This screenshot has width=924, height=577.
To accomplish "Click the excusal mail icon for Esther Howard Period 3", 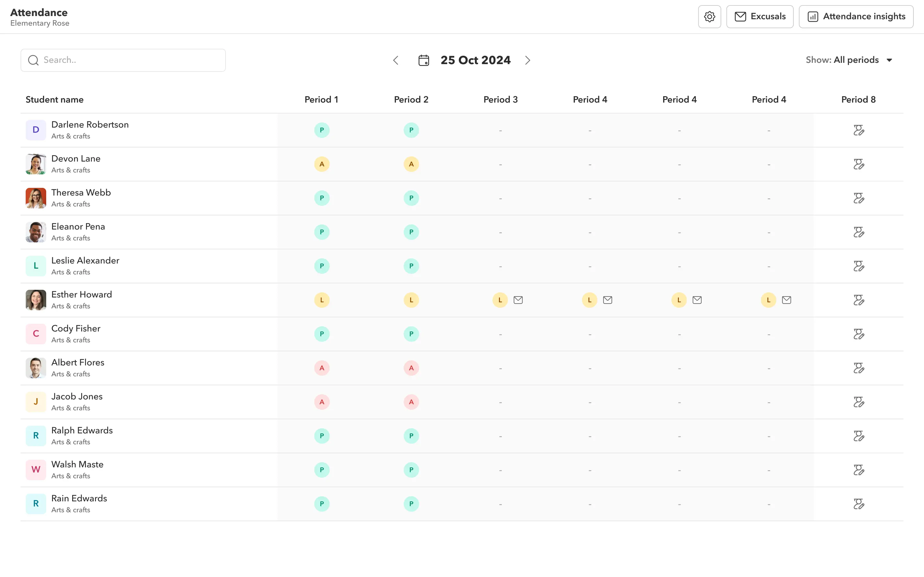I will click(518, 300).
